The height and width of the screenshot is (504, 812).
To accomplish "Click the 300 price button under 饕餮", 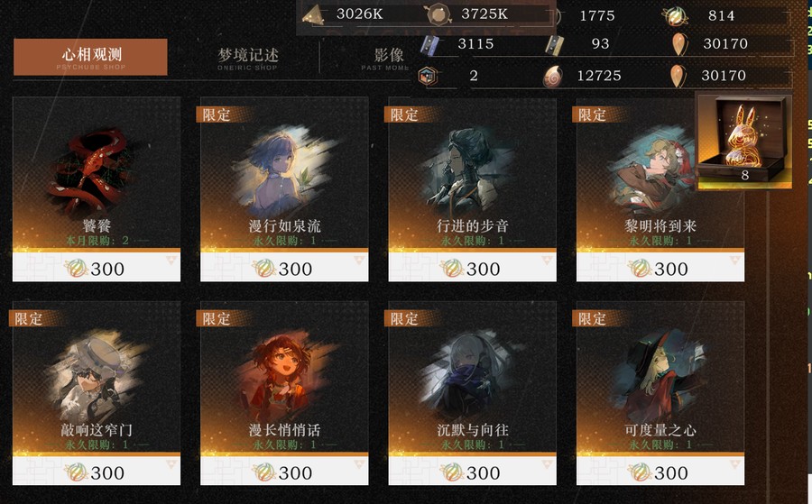I will [97, 268].
